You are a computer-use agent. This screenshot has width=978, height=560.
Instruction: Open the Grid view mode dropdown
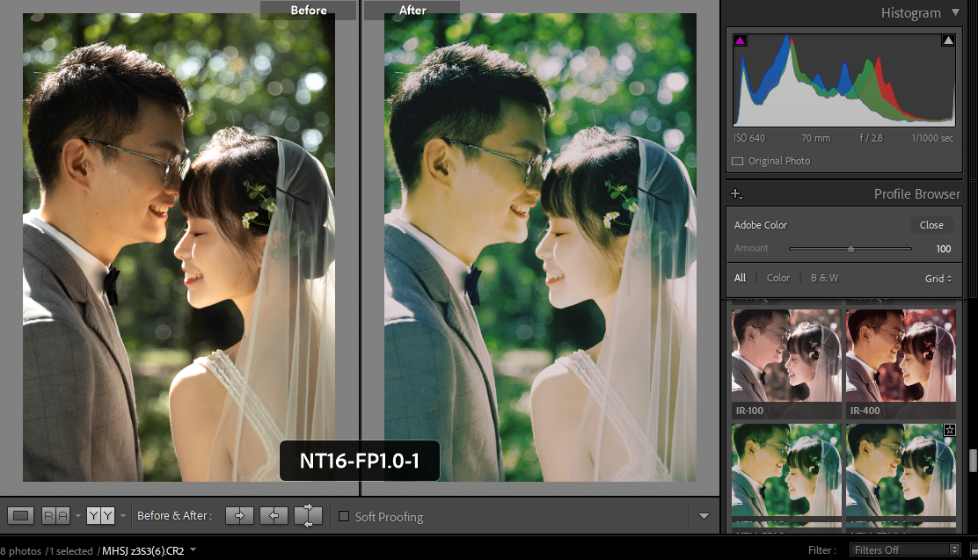(x=938, y=279)
